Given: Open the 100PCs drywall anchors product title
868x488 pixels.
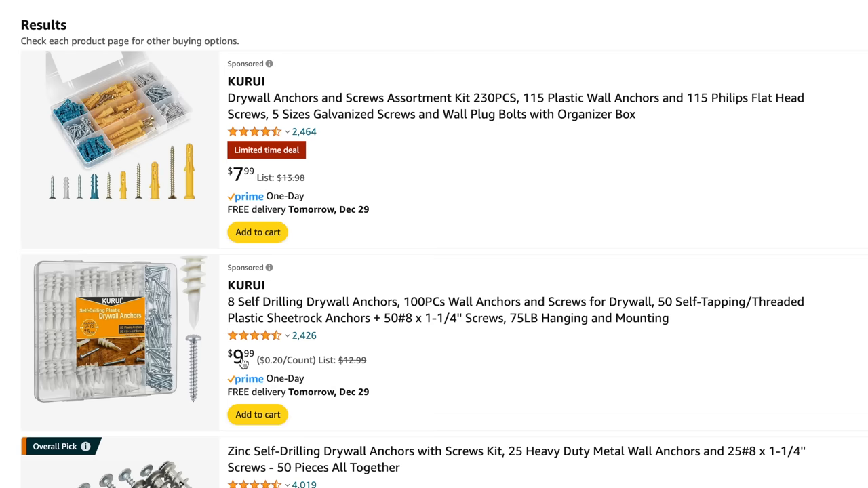Looking at the screenshot, I should pos(515,310).
